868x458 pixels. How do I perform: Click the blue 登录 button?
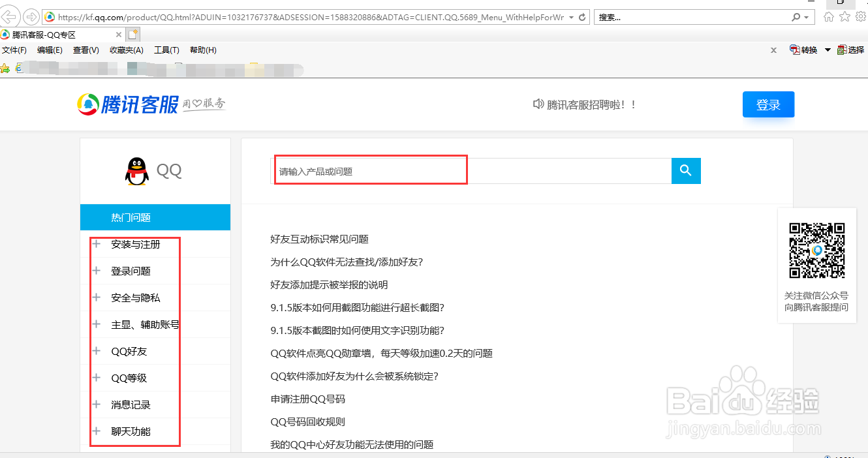[768, 104]
